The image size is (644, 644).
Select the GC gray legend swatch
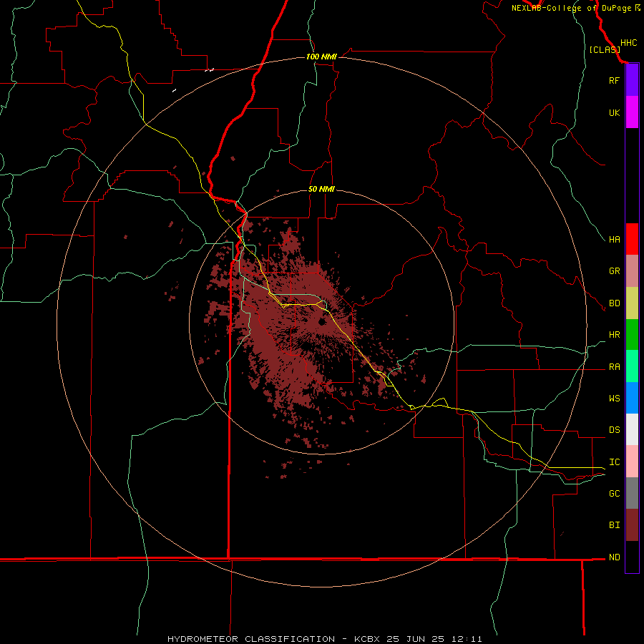[632, 493]
